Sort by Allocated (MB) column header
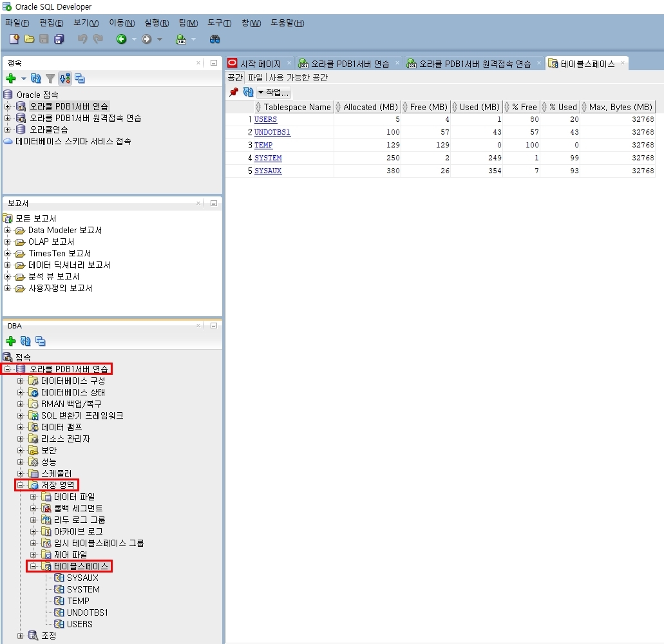The height and width of the screenshot is (644, 664). pos(367,107)
